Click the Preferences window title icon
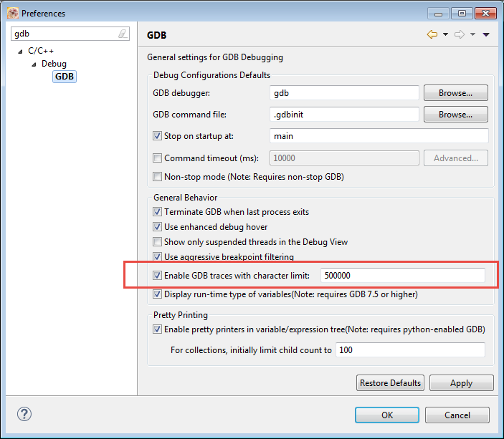 (x=13, y=13)
